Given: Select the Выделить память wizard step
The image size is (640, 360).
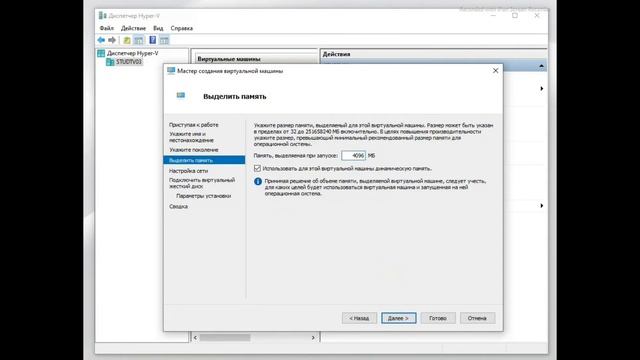Looking at the screenshot, I should [204, 160].
